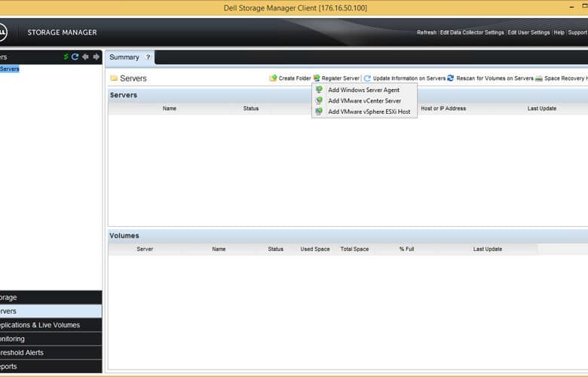The height and width of the screenshot is (377, 588).
Task: Open Edit Data Collector Settings
Action: pos(472,32)
